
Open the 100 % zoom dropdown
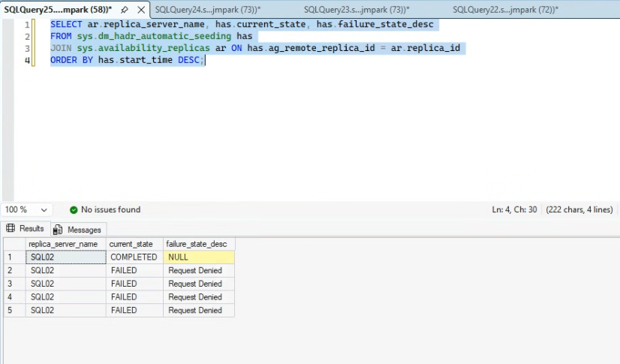coord(44,210)
